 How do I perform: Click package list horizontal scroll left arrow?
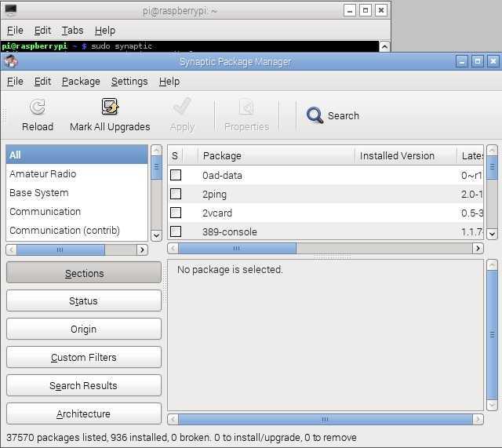tap(173, 248)
